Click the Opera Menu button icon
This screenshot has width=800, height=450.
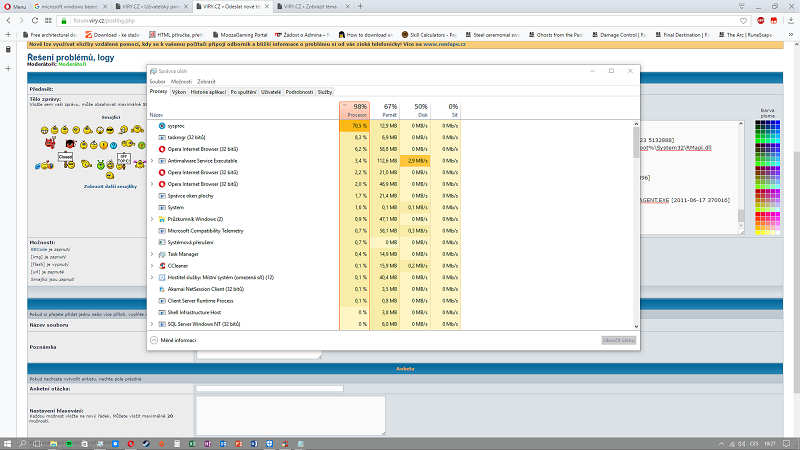tap(6, 6)
